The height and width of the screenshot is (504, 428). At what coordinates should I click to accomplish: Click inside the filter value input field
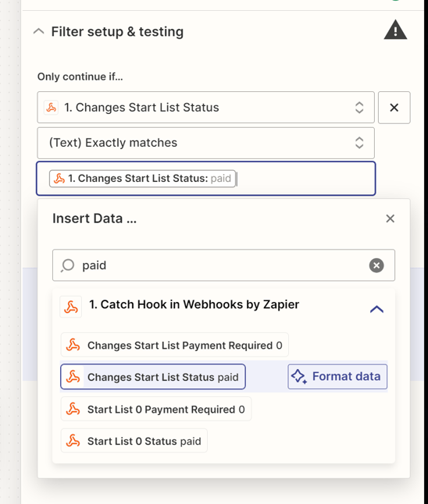click(x=304, y=179)
